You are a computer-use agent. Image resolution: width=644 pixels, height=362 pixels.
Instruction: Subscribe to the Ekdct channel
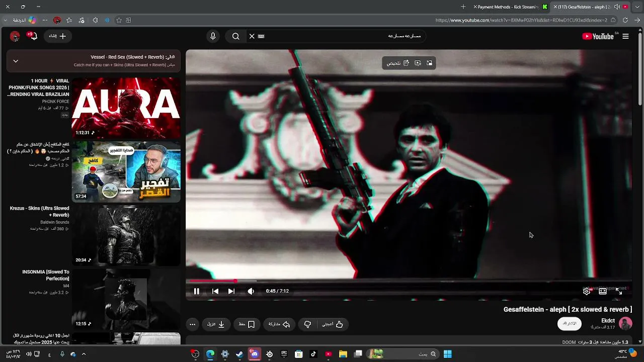tap(569, 324)
